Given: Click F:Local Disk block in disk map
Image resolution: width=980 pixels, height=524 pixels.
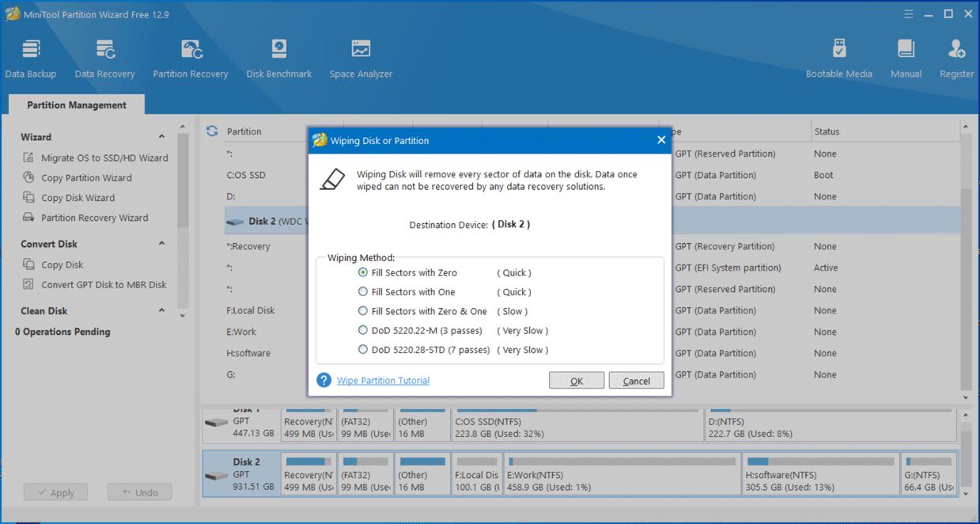Looking at the screenshot, I should (477, 473).
